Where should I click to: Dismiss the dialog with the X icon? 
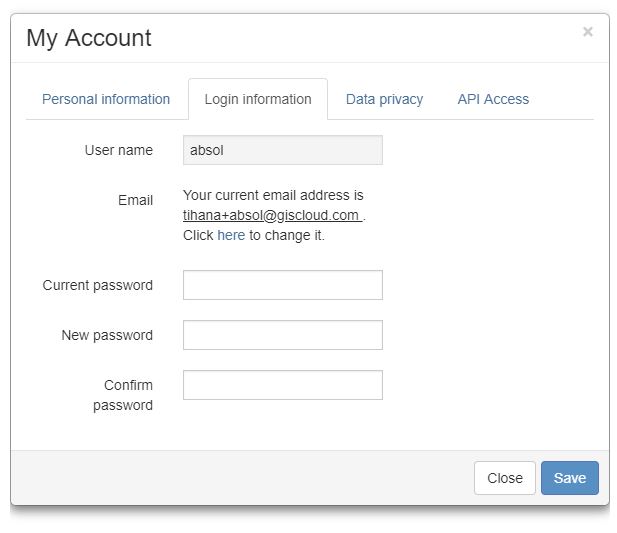(587, 31)
